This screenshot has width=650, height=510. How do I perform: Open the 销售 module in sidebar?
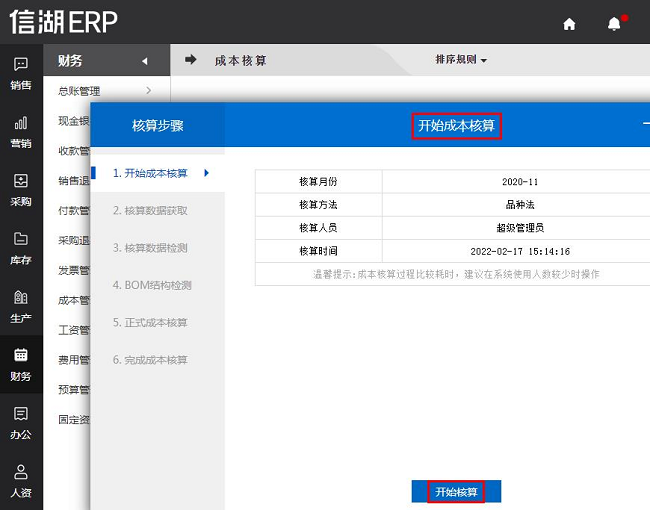21,73
